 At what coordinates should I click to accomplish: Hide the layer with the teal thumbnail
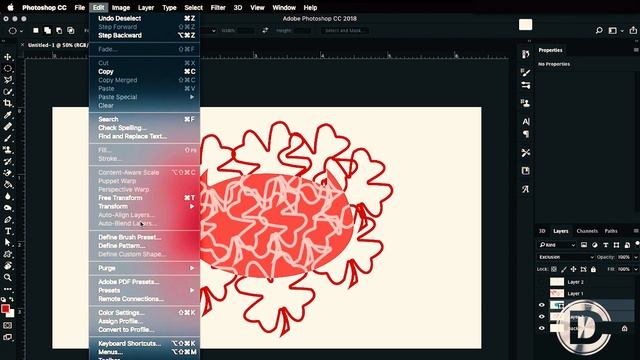point(542,305)
